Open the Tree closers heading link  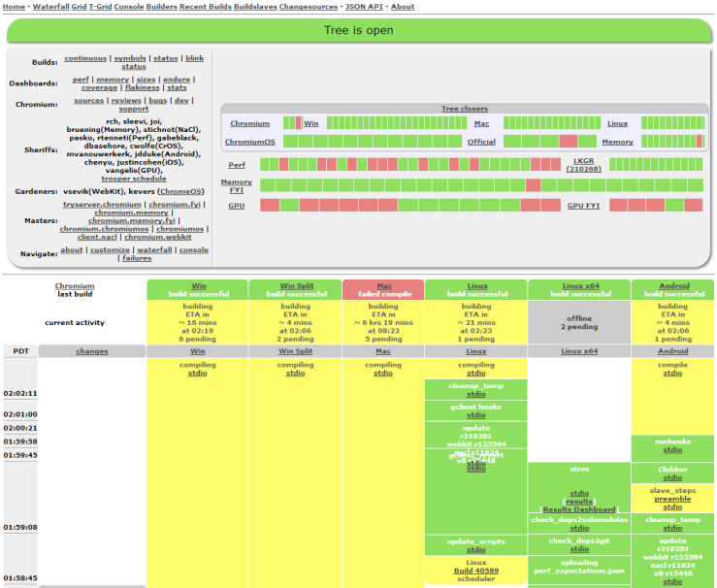(465, 109)
